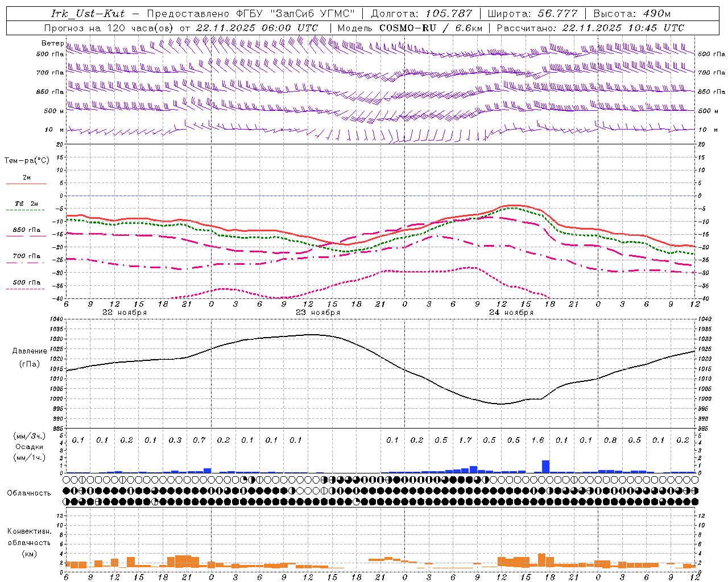Click the tallest orange convective cloud bar

(x=541, y=560)
